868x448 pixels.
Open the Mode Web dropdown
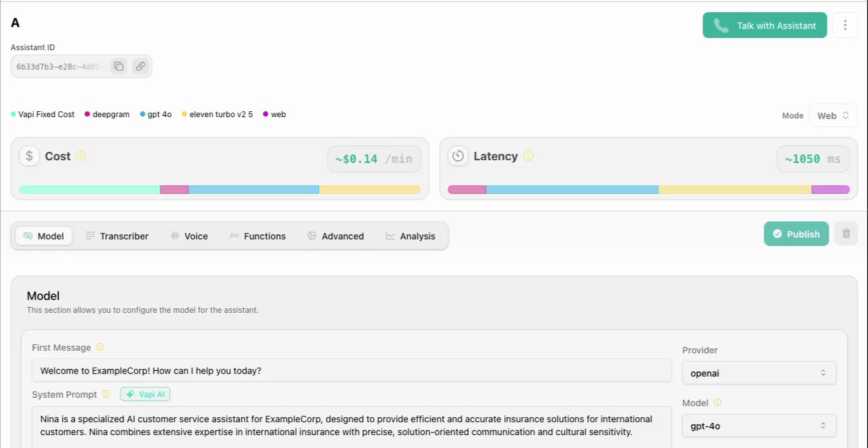tap(833, 115)
